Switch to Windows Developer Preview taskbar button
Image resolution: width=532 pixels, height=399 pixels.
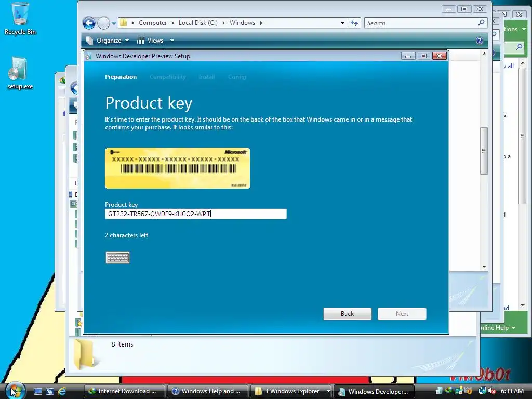[374, 391]
